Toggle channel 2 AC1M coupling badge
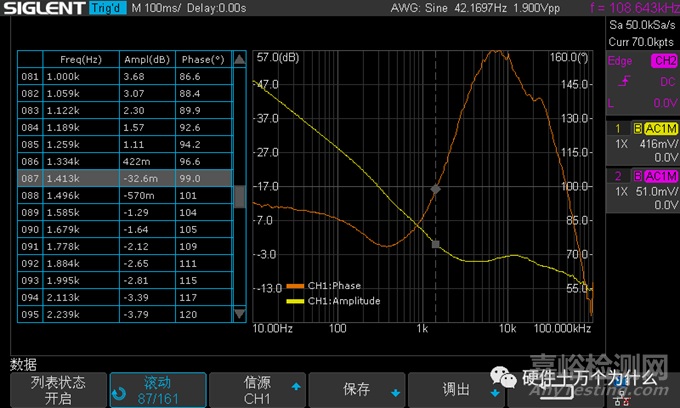Viewport: 680px width, 408px height. click(x=660, y=176)
